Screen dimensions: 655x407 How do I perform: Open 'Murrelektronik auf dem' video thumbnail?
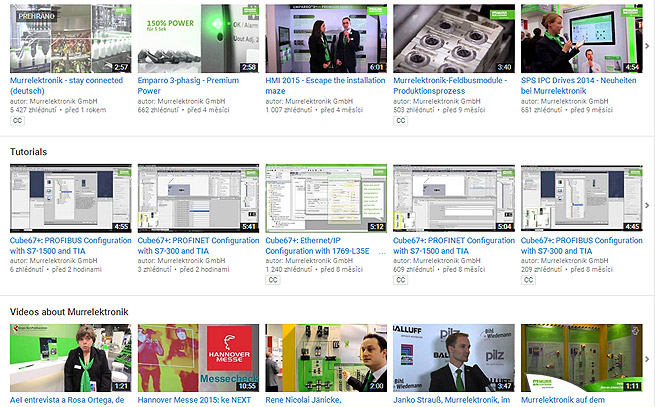pyautogui.click(x=582, y=358)
